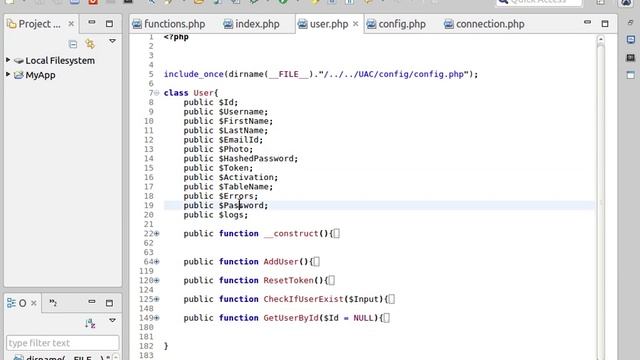This screenshot has width=640, height=360.
Task: Expand the Local Filesystem tree node
Action: point(8,60)
